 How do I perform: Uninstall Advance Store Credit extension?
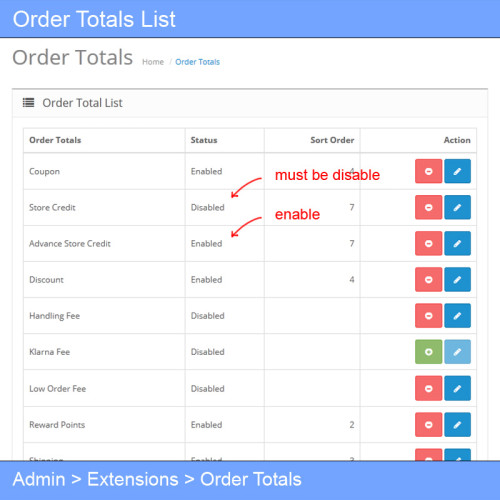(x=428, y=243)
